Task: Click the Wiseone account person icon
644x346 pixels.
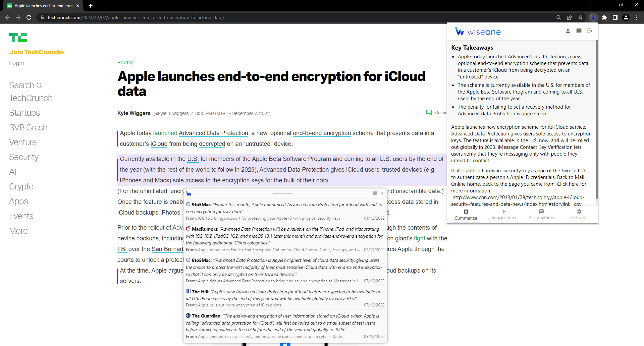Action: point(568,31)
